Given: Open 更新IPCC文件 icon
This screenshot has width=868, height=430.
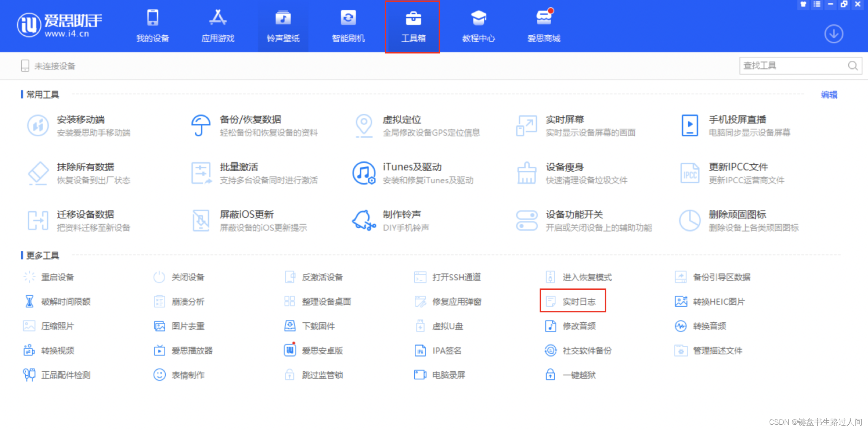Looking at the screenshot, I should pyautogui.click(x=689, y=173).
